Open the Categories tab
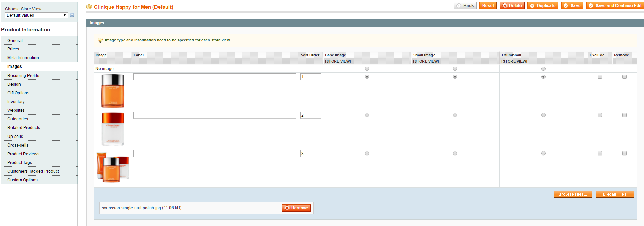The image size is (644, 226). (39, 119)
